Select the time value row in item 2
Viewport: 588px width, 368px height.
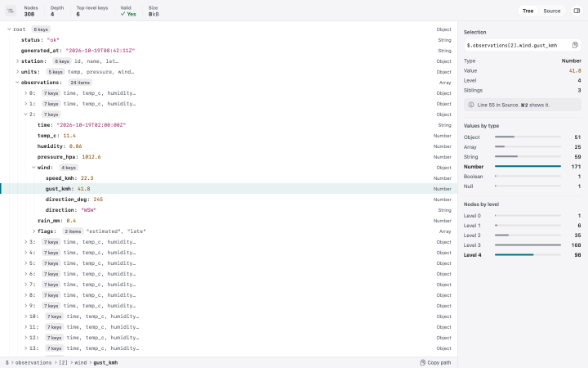click(x=229, y=125)
